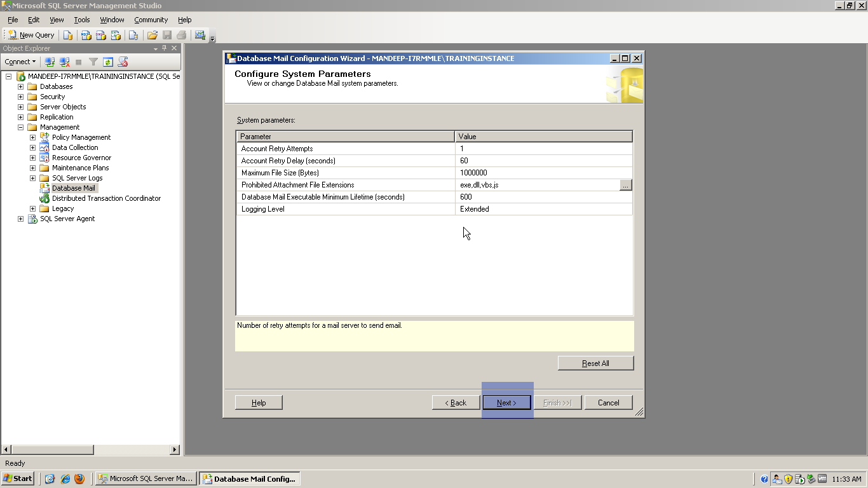
Task: Expand the Policy Management node
Action: coord(32,137)
